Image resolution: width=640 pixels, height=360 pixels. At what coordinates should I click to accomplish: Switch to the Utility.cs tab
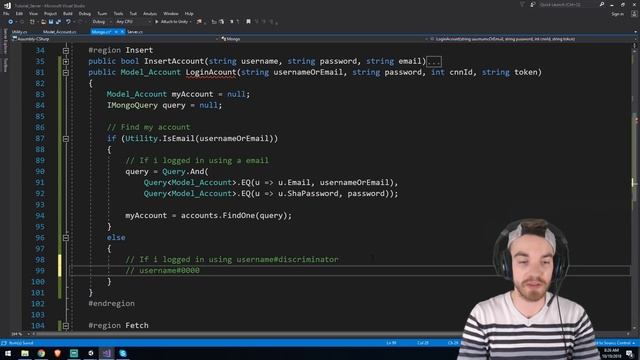tap(20, 31)
